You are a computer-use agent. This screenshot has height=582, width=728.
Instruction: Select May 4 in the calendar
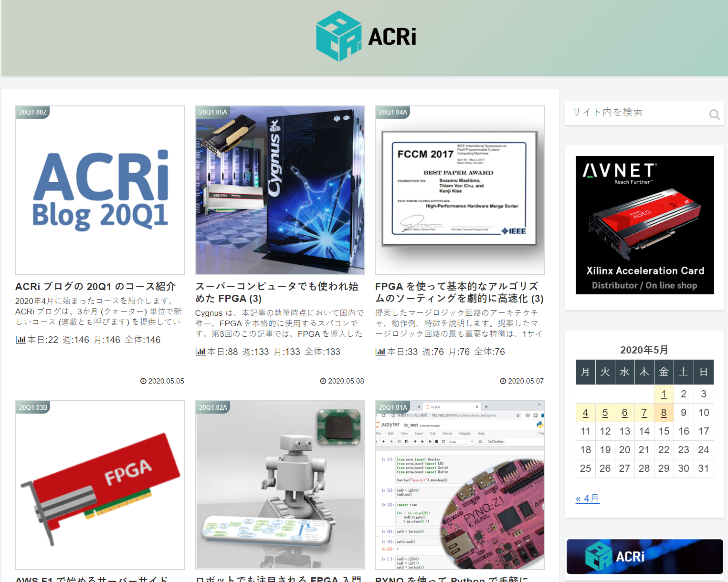coord(585,413)
